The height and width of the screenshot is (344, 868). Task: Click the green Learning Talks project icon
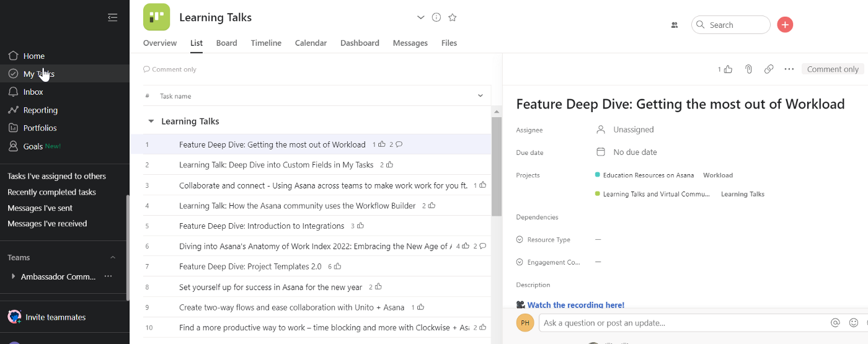click(156, 17)
